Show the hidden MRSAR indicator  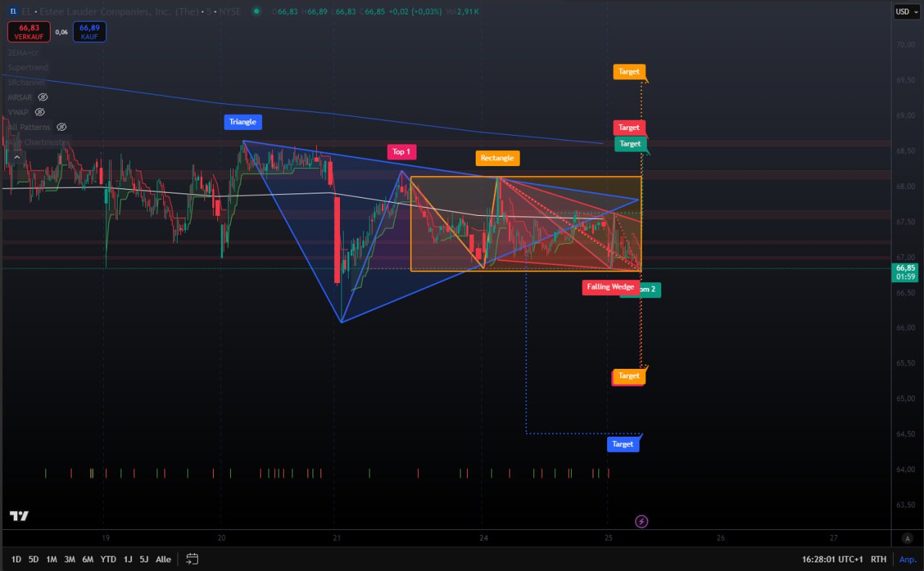coord(43,97)
